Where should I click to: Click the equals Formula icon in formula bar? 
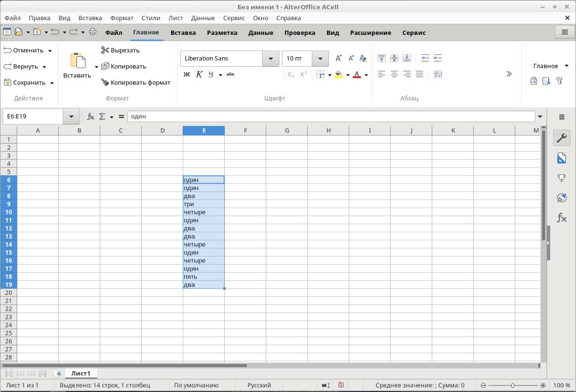pyautogui.click(x=121, y=116)
